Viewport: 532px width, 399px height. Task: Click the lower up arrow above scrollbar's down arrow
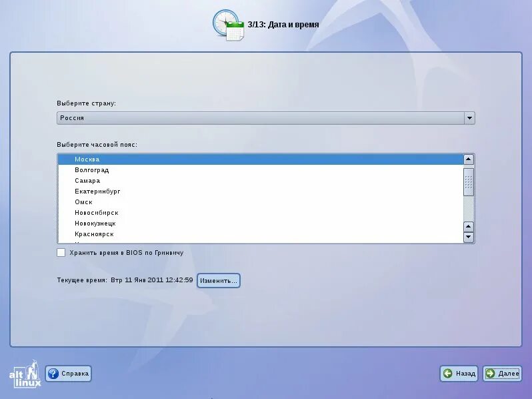[x=469, y=226]
